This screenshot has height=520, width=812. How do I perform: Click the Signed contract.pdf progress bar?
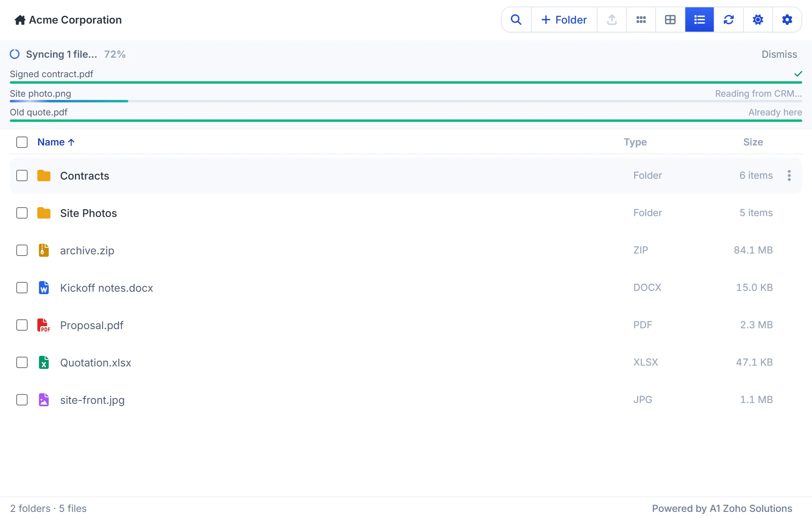pos(406,82)
